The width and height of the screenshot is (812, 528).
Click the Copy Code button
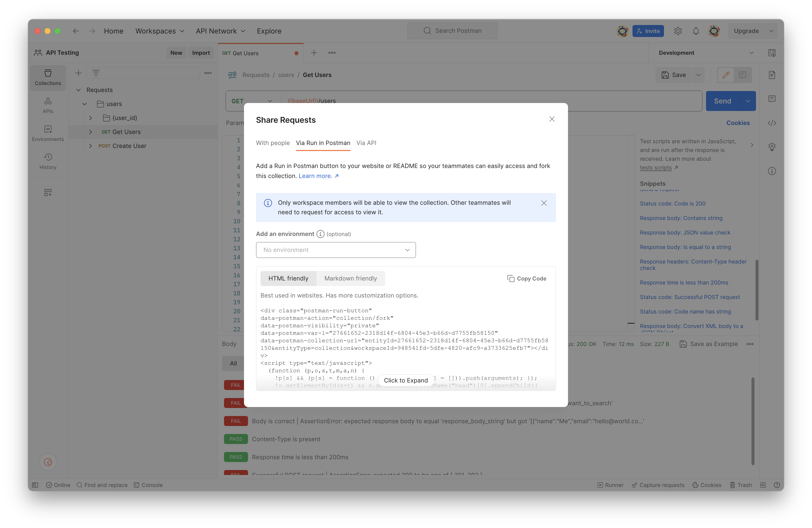(527, 279)
